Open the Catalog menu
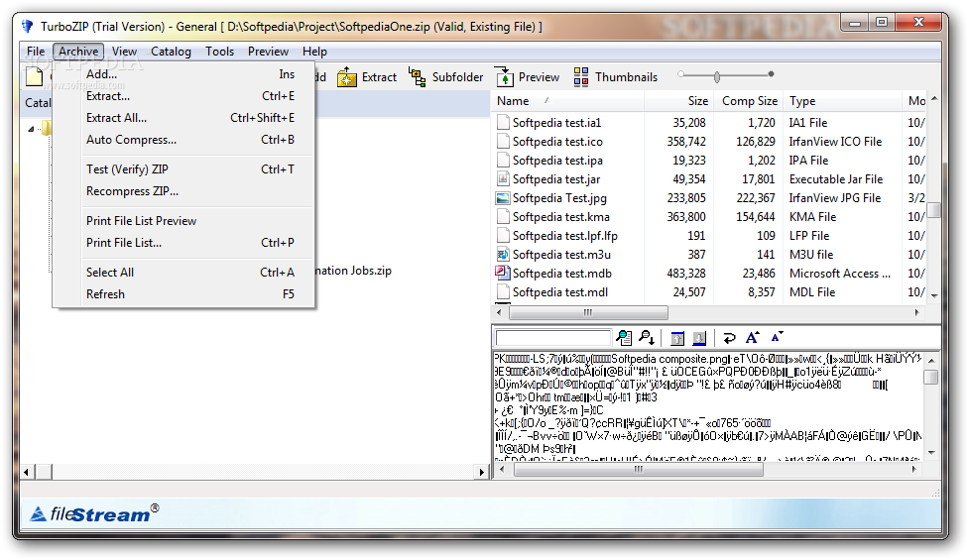 click(172, 52)
